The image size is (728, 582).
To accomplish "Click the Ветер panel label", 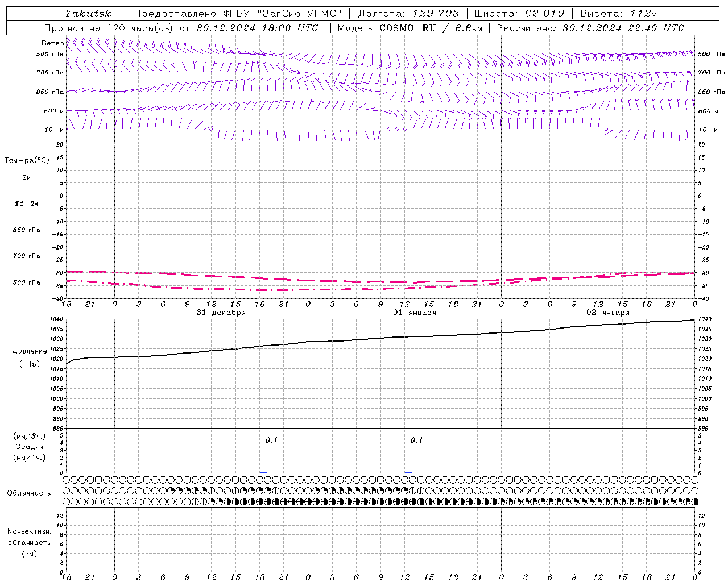I will [x=52, y=43].
